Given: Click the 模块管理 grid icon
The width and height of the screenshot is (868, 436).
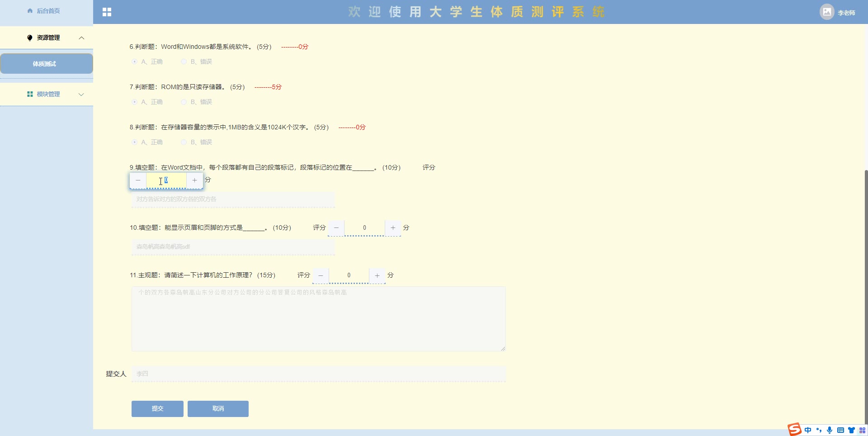Looking at the screenshot, I should point(30,94).
